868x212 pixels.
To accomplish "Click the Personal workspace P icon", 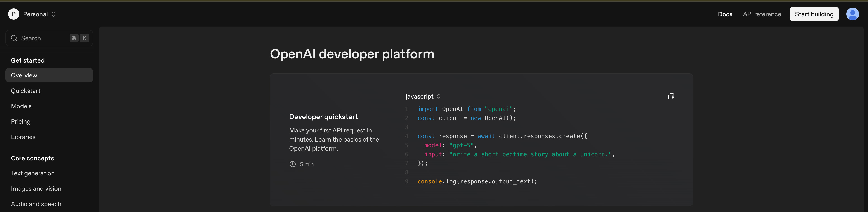I will pyautogui.click(x=14, y=14).
